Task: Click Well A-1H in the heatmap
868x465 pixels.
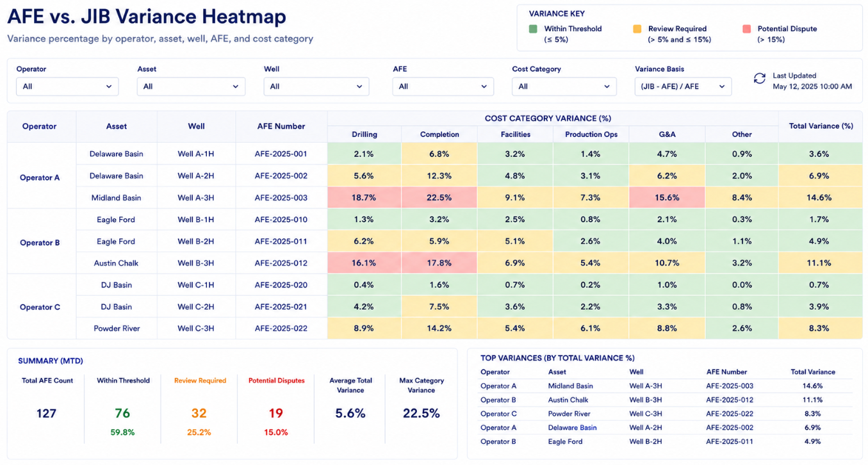Action: pos(196,154)
